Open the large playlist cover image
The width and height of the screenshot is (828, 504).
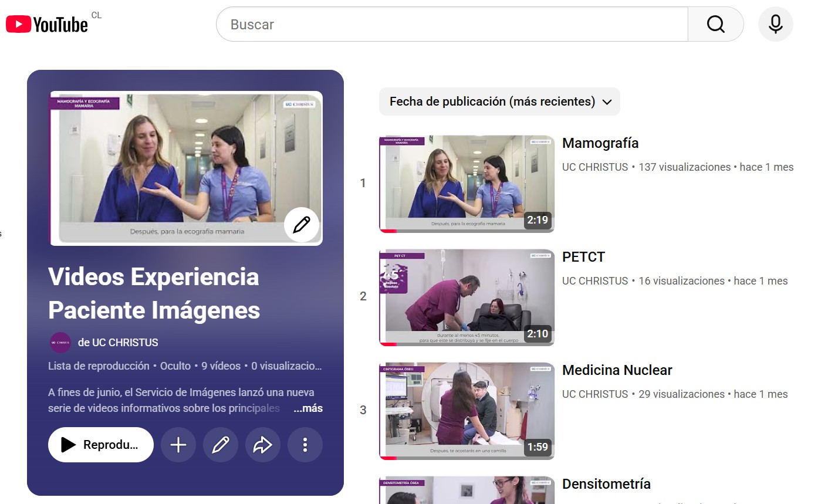tap(186, 168)
